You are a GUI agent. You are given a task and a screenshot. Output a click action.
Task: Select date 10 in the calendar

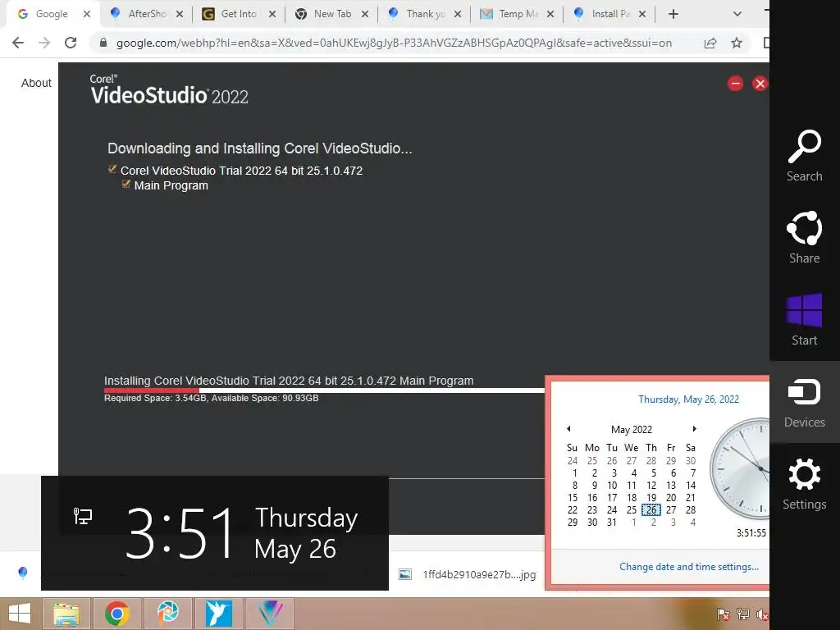click(x=612, y=486)
